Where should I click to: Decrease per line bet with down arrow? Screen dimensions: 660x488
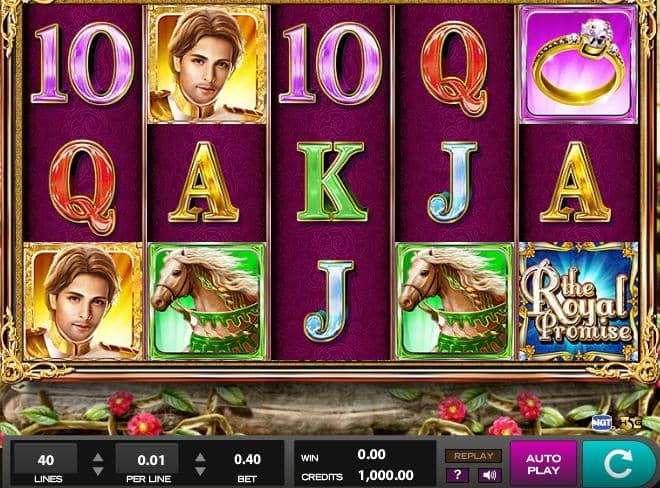point(200,471)
